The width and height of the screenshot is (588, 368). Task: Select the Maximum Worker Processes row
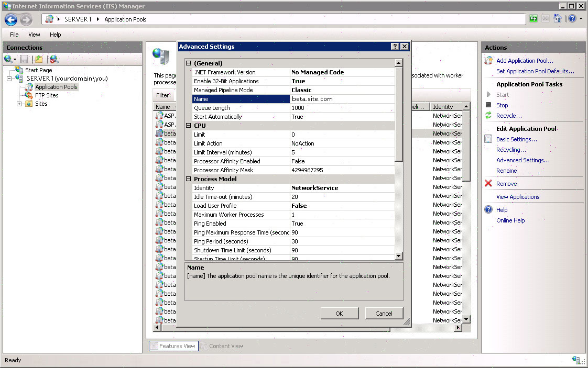point(293,215)
